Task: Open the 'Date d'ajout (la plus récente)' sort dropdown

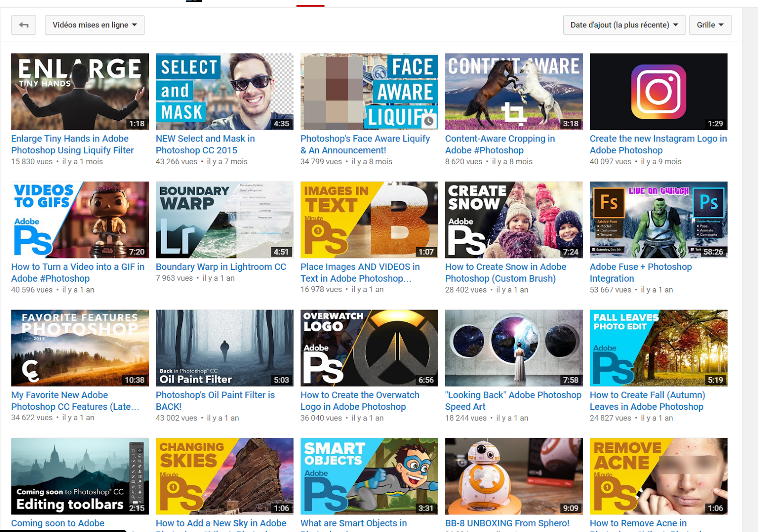Action: [624, 25]
